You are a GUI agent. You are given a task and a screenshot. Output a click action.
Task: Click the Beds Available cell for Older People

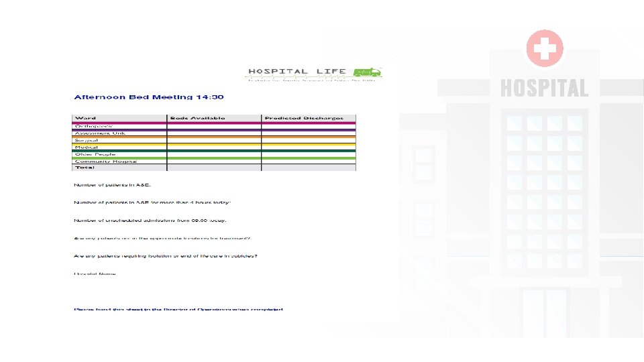click(x=214, y=154)
